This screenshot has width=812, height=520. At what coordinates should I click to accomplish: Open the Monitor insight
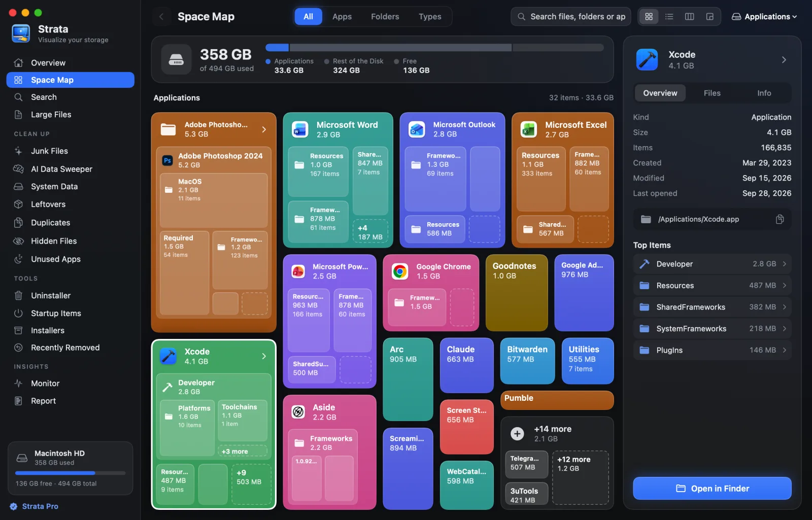70,383
